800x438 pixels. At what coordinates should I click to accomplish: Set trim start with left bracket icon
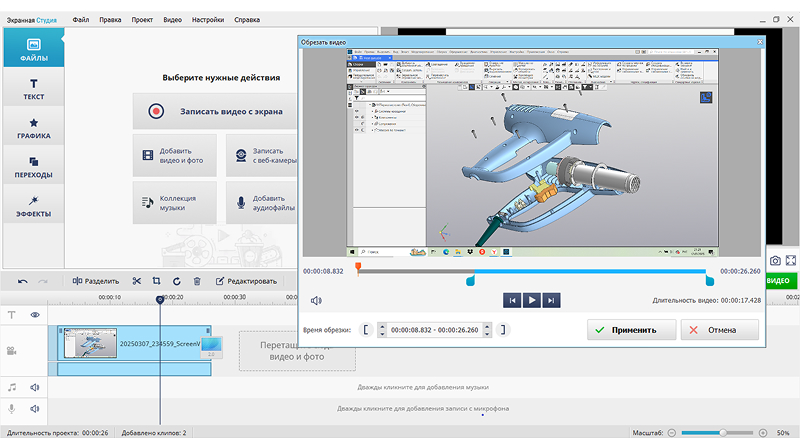[x=366, y=330]
